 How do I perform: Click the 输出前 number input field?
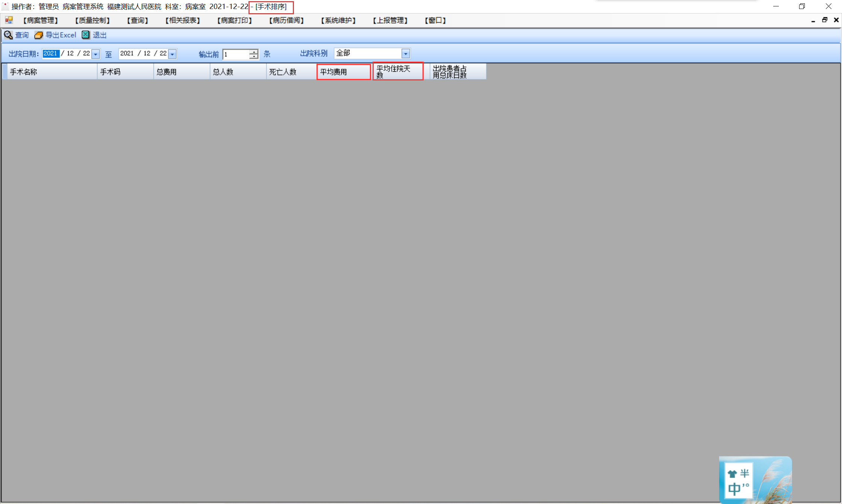click(236, 54)
